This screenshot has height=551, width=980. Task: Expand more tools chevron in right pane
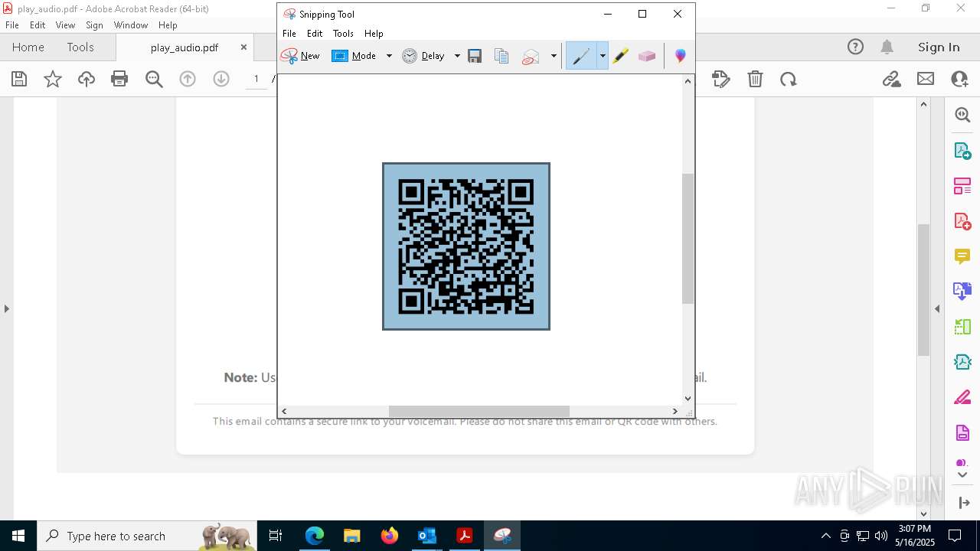(x=962, y=475)
